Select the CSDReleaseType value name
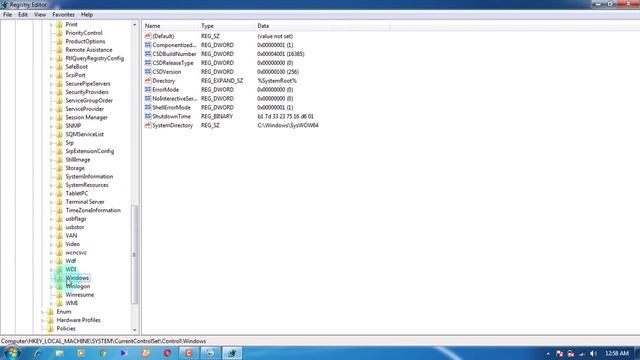This screenshot has height=360, width=640. tap(173, 63)
